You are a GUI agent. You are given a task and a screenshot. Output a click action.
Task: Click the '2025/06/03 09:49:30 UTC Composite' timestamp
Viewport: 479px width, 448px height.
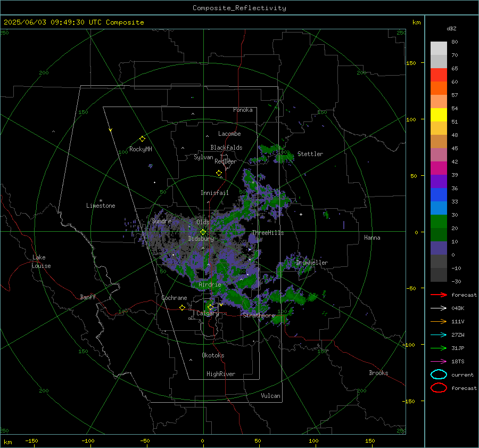[73, 22]
